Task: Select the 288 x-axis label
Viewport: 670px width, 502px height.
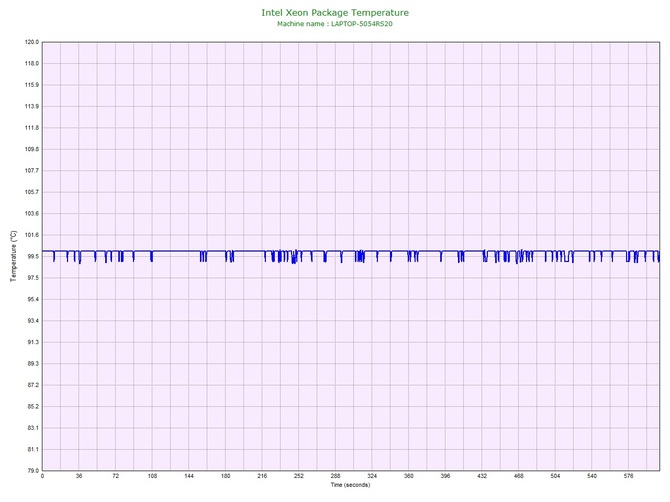Action: 335,476
